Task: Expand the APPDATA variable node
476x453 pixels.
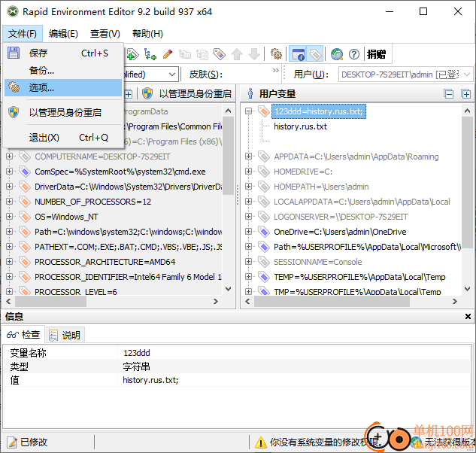Action: pyautogui.click(x=248, y=157)
